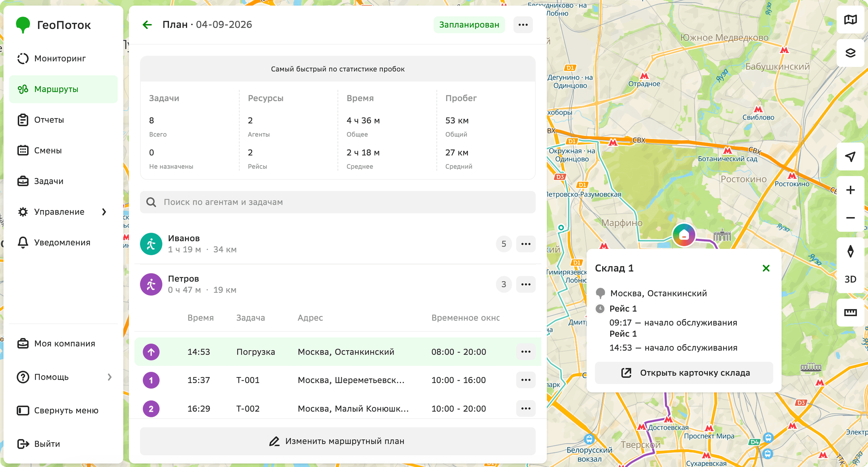
Task: Focus the Поиск по агентам и задачам field
Action: pos(338,202)
